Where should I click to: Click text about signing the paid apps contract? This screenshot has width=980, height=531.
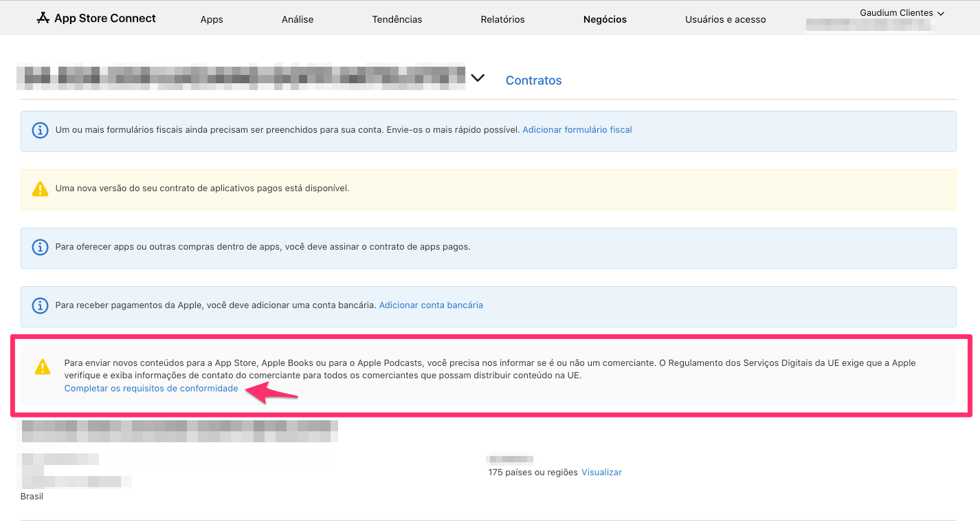click(x=263, y=246)
